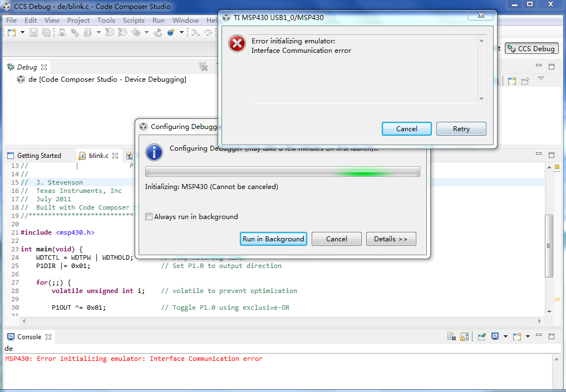Click the New toolbar icon
Screen dimensions: 566x392
tap(12, 32)
